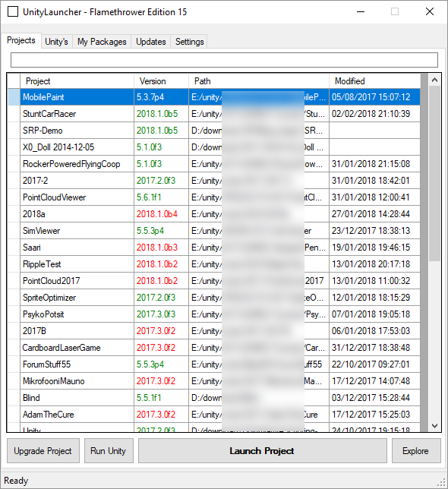
Task: Sort by the Project column header
Action: point(77,81)
